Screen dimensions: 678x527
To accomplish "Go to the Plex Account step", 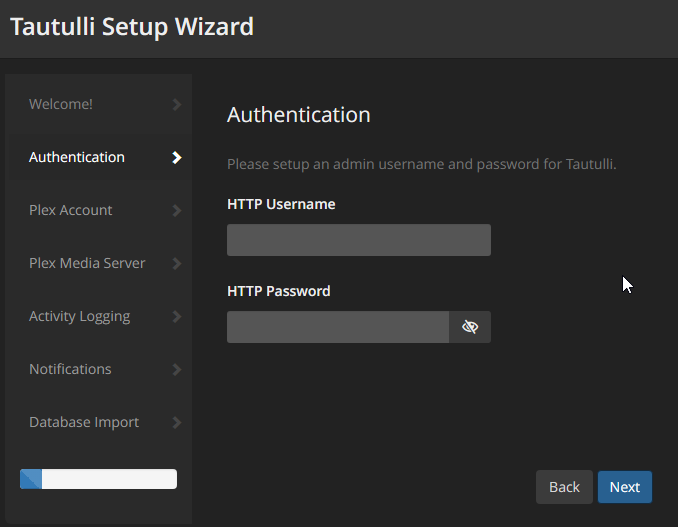I will [71, 210].
